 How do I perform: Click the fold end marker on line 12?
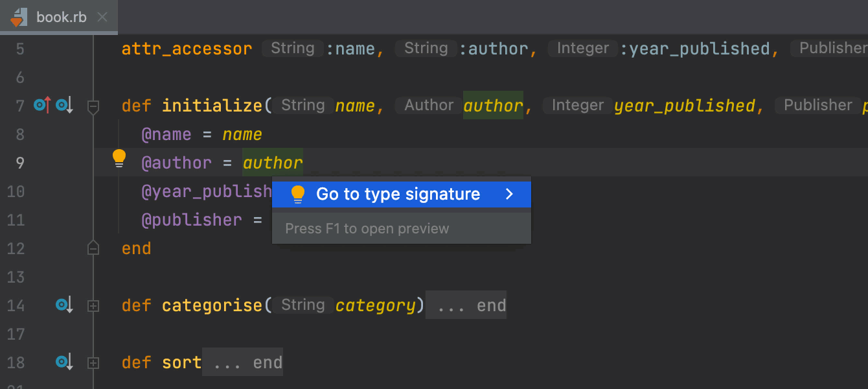pos(93,248)
